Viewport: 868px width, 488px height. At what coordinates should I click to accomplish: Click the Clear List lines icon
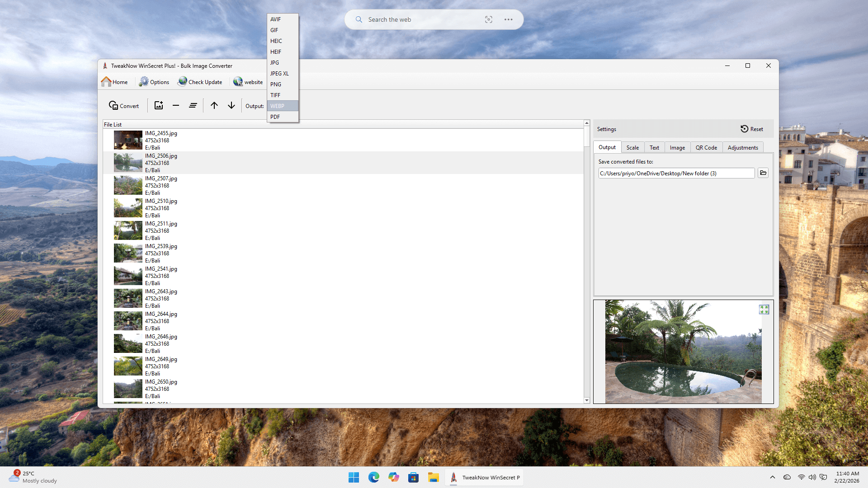193,105
